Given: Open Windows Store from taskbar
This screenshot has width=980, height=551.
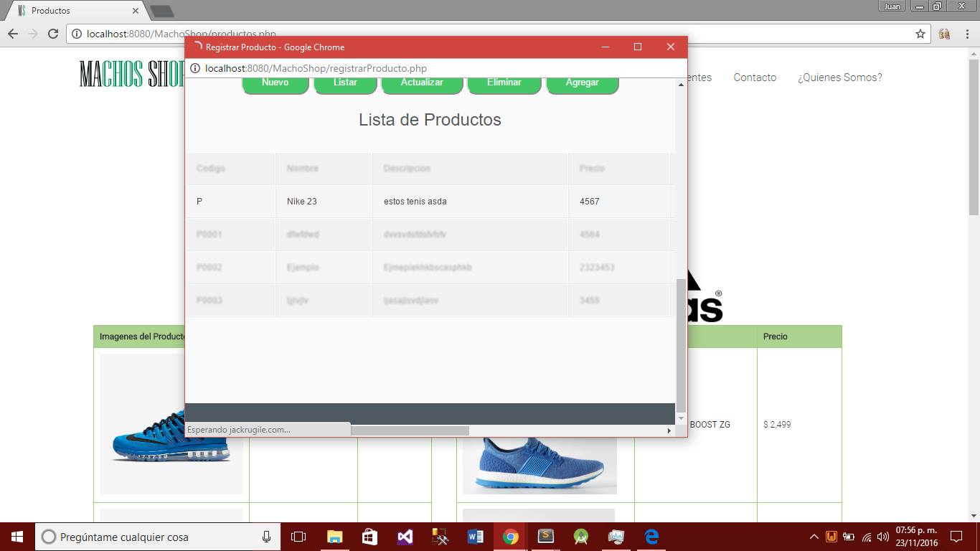Looking at the screenshot, I should 369,537.
